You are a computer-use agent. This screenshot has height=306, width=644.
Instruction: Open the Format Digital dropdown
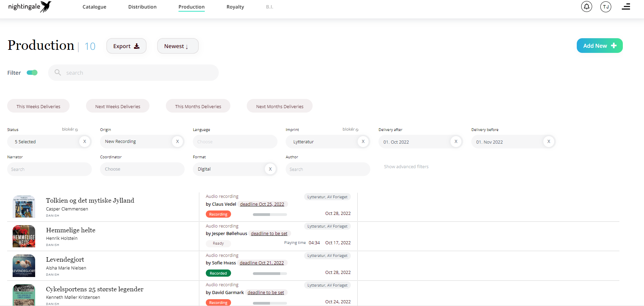tap(235, 169)
